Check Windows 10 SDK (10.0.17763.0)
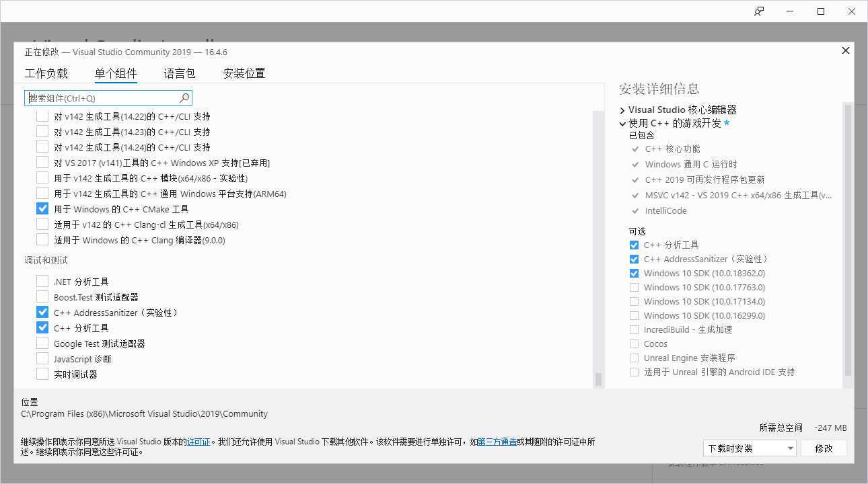The width and height of the screenshot is (868, 484). click(x=634, y=287)
